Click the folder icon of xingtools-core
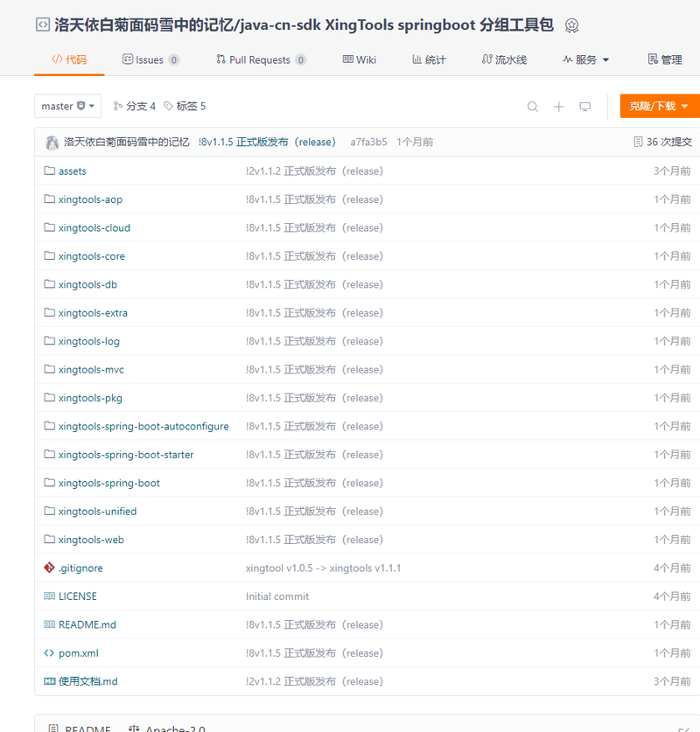The width and height of the screenshot is (700, 732). [49, 255]
